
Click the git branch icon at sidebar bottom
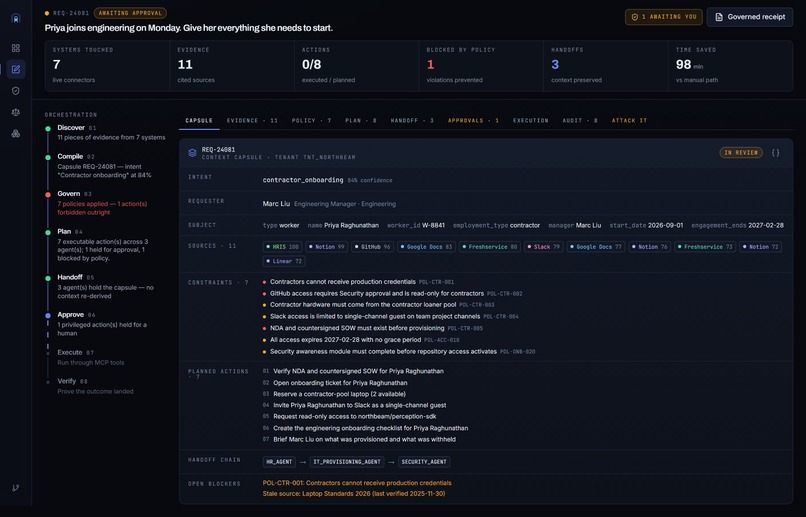click(16, 488)
